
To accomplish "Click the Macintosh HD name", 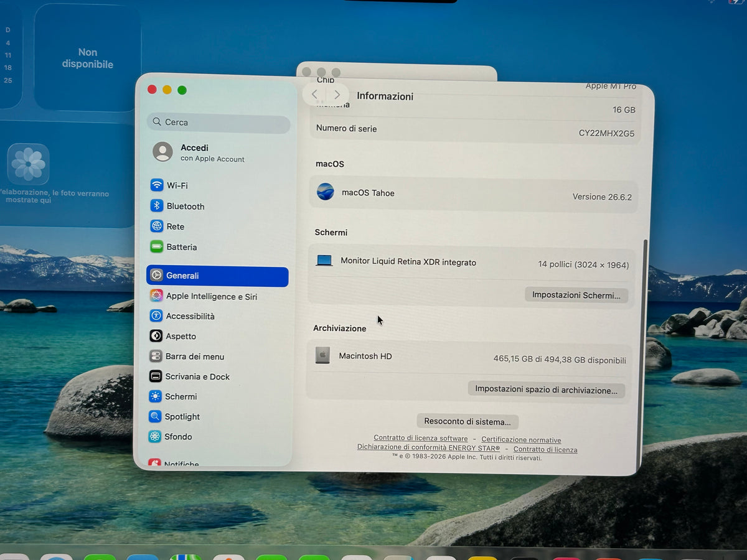I will coord(365,356).
